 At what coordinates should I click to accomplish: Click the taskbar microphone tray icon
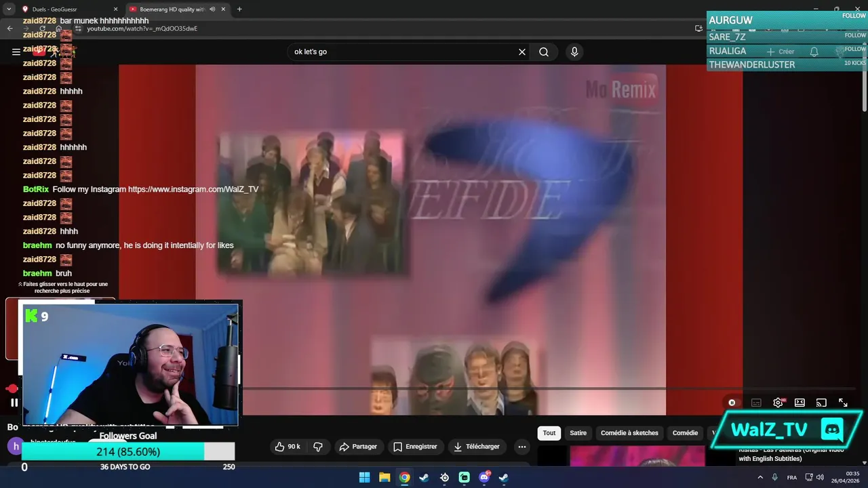point(775,477)
